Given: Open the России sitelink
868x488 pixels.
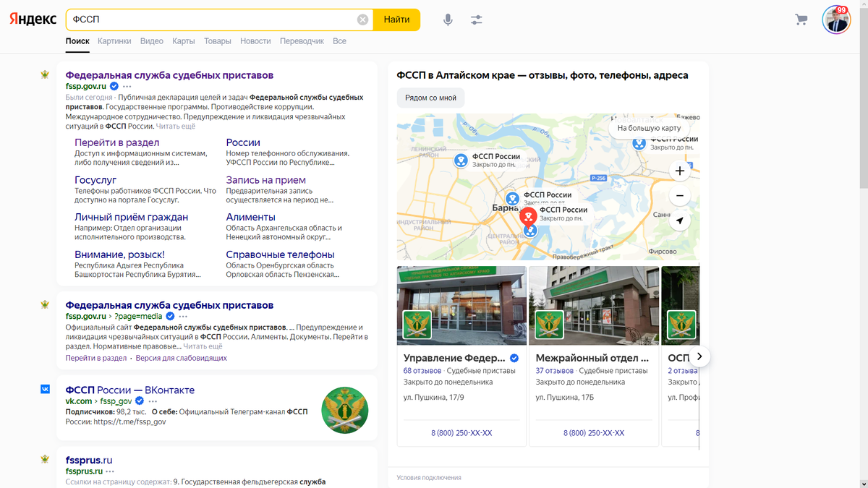Looking at the screenshot, I should coord(243,142).
